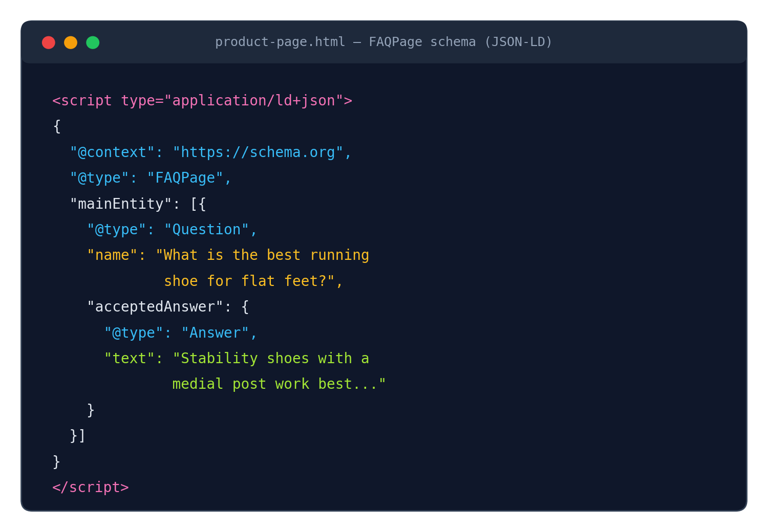Viewport: 768px width, 532px height.
Task: Click the green maximize window dot
Action: pyautogui.click(x=93, y=42)
